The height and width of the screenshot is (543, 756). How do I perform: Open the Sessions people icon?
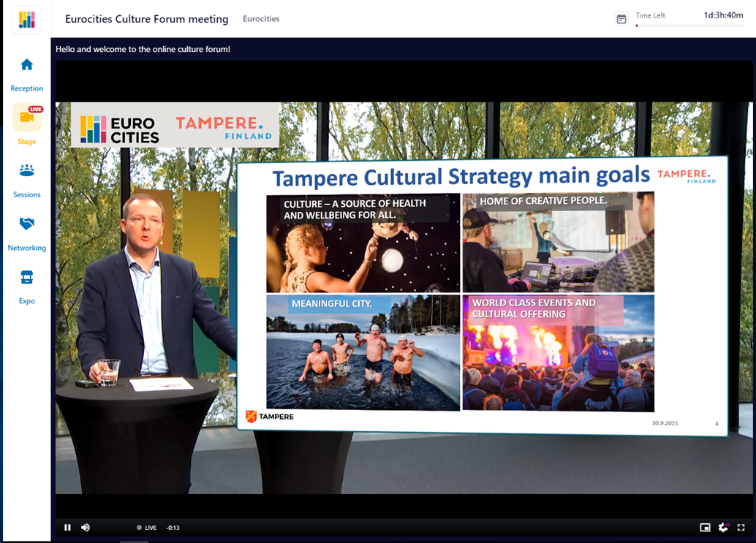click(x=27, y=171)
